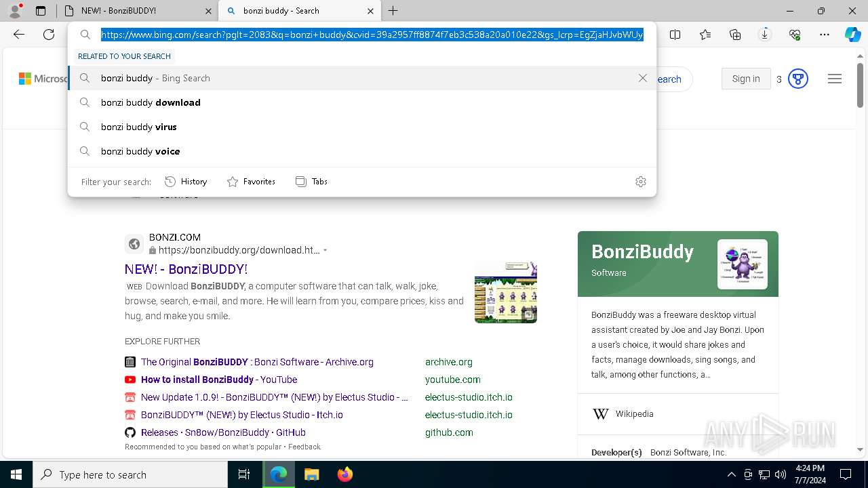Click the github.com source text
This screenshot has height=488, width=868.
coord(449,432)
